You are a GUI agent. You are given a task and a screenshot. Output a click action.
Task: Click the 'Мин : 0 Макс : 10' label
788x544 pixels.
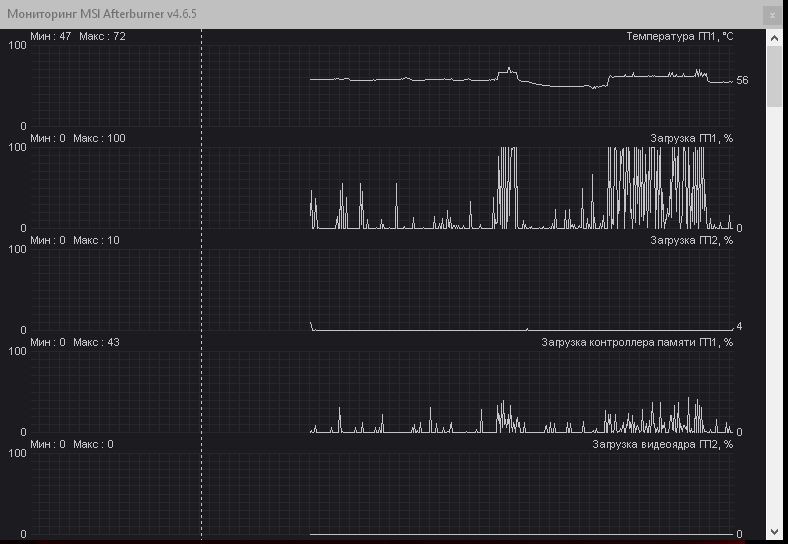(x=75, y=240)
